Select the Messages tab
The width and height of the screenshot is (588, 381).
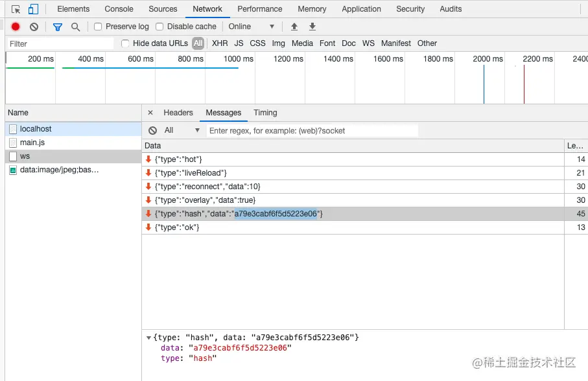click(x=224, y=113)
